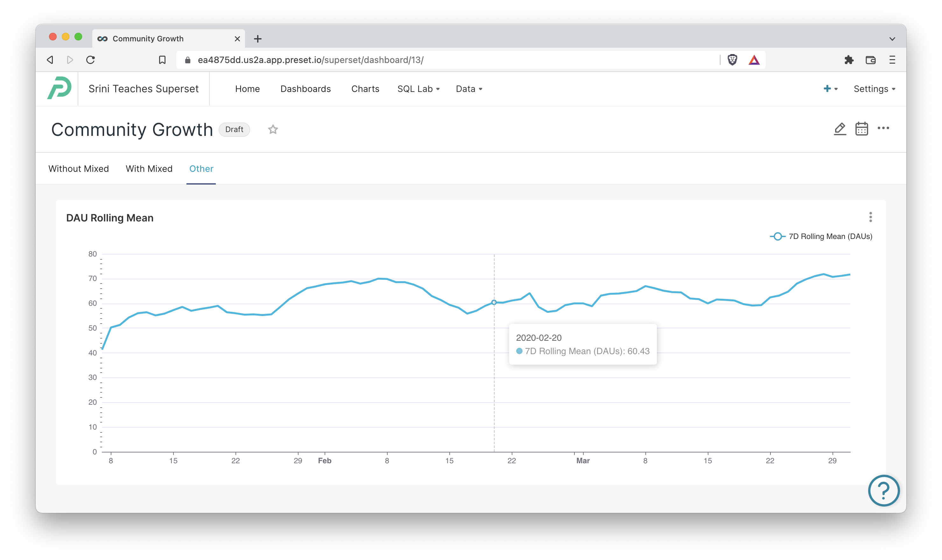Switch to the Without Mixed tab
This screenshot has height=560, width=942.
coord(79,169)
